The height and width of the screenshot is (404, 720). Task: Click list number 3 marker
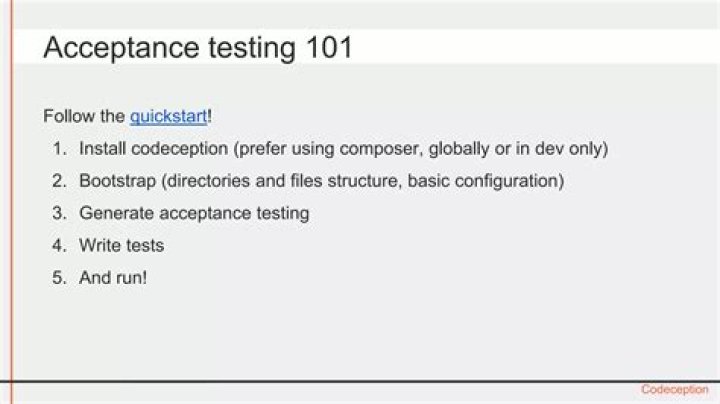[59, 213]
